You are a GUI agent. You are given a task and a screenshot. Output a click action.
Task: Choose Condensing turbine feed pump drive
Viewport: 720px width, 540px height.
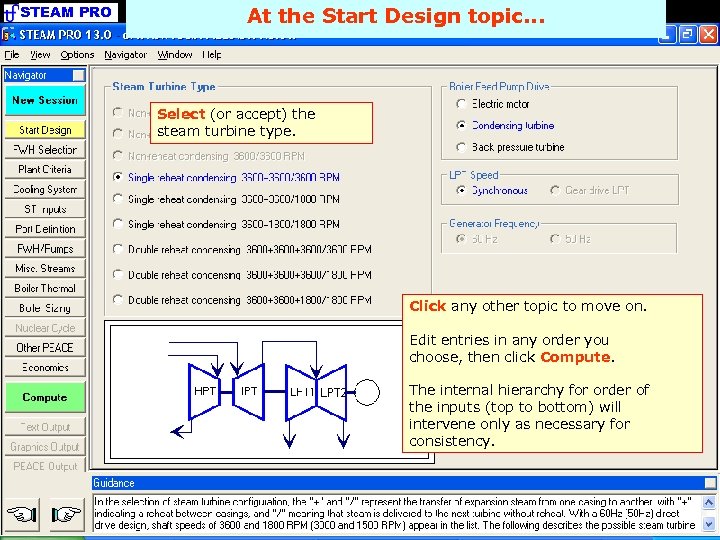point(506,125)
